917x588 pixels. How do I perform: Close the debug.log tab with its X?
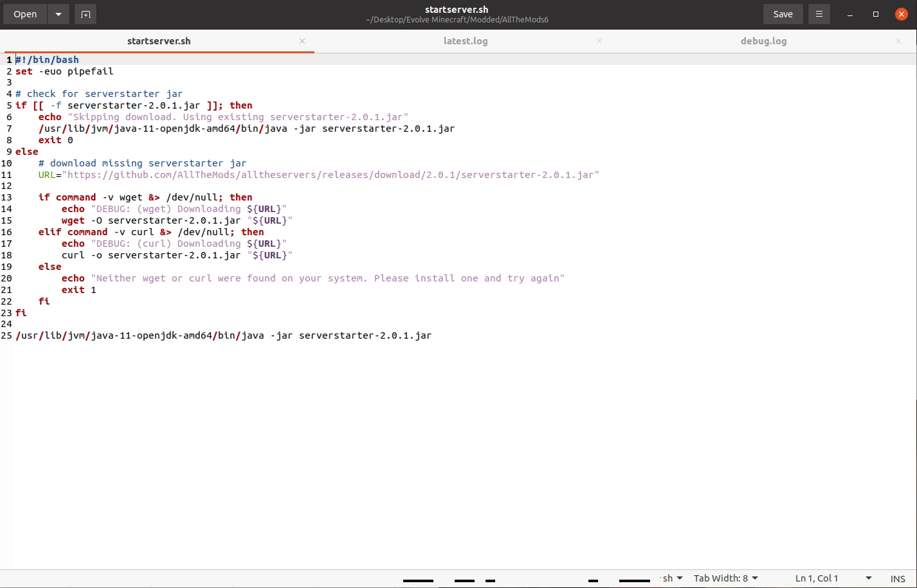[898, 41]
